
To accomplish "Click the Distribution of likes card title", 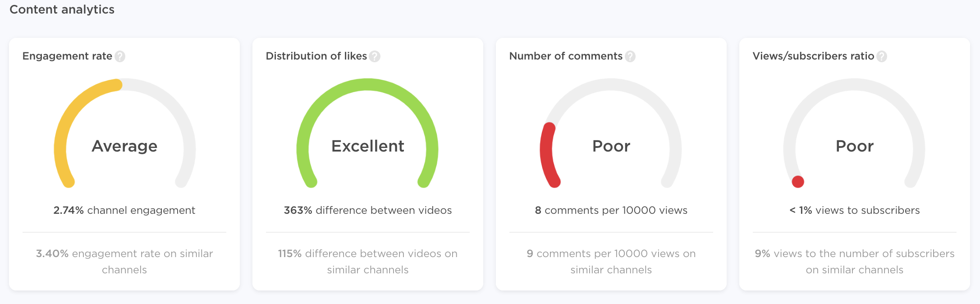I will [316, 56].
